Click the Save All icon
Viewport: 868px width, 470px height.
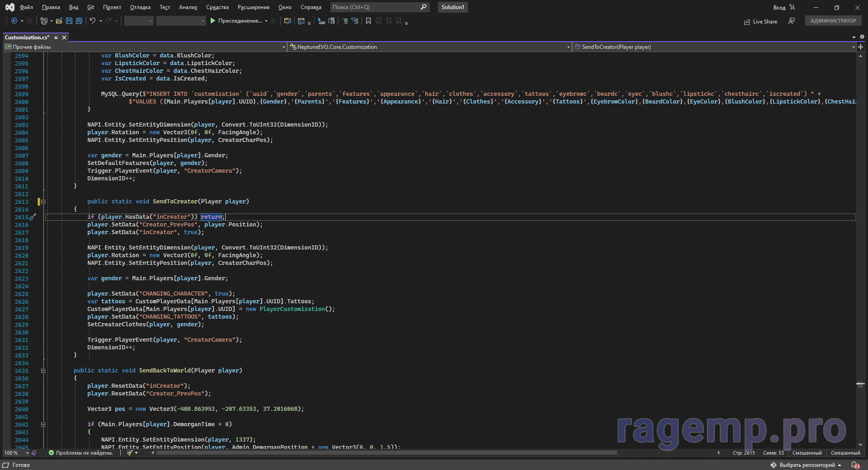79,21
